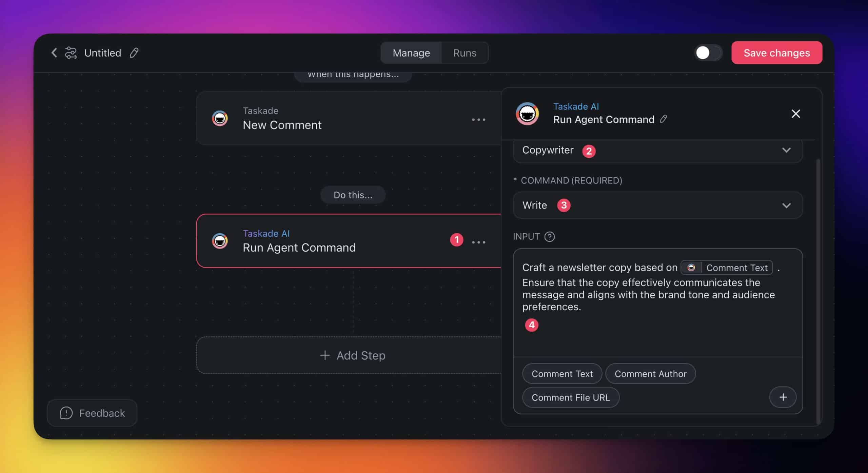Toggle the automation enable switch

pyautogui.click(x=708, y=53)
